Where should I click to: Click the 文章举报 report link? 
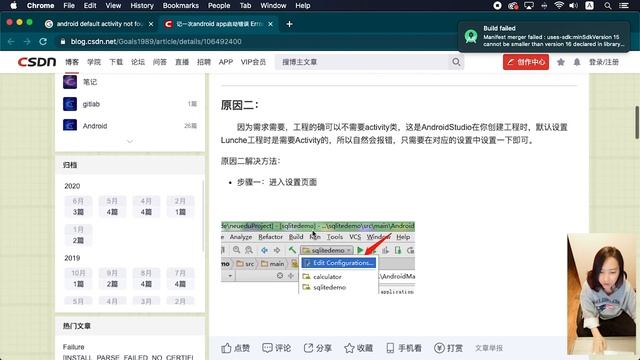tap(489, 348)
